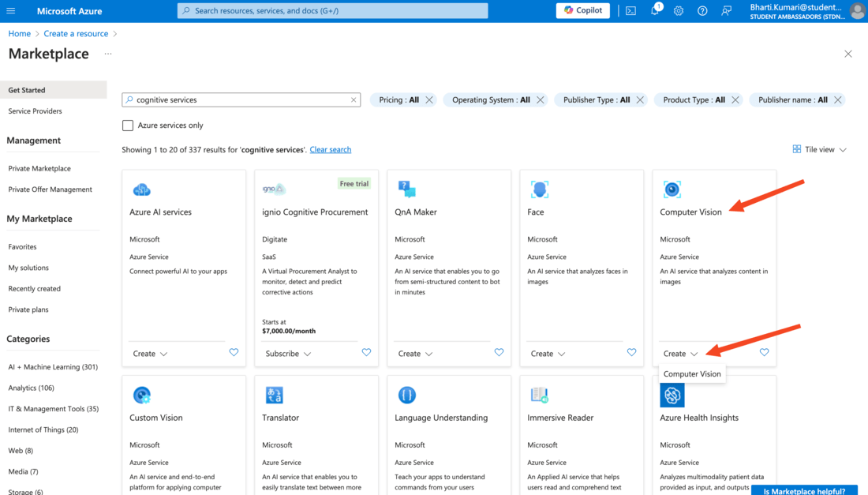Open the hamburger portal menu
Viewport: 868px width, 495px height.
[x=10, y=10]
